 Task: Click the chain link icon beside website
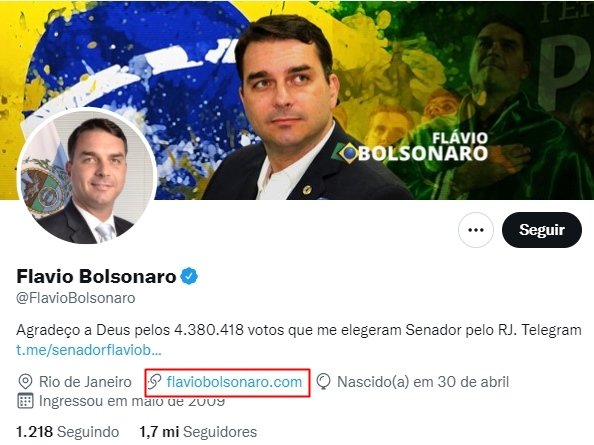(155, 382)
